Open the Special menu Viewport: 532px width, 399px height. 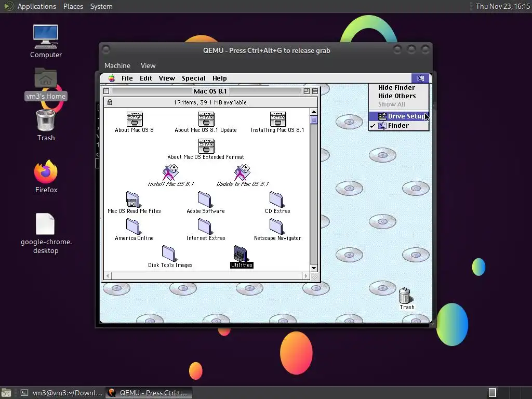tap(194, 78)
